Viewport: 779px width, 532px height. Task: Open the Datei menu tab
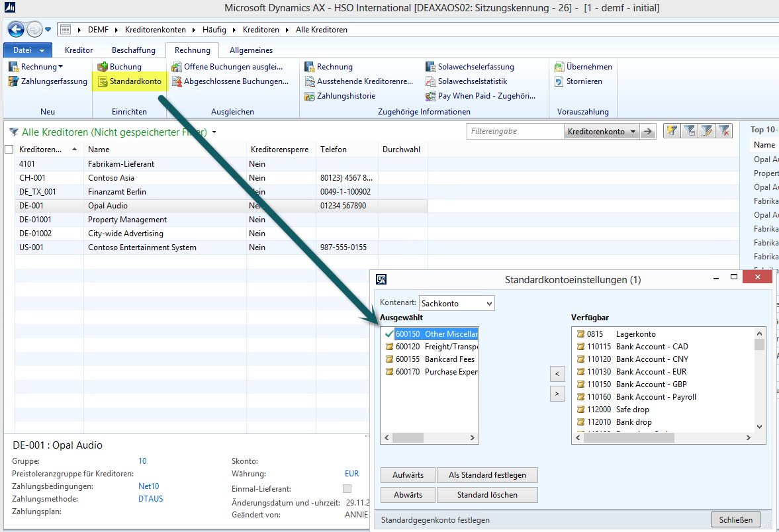[28, 50]
